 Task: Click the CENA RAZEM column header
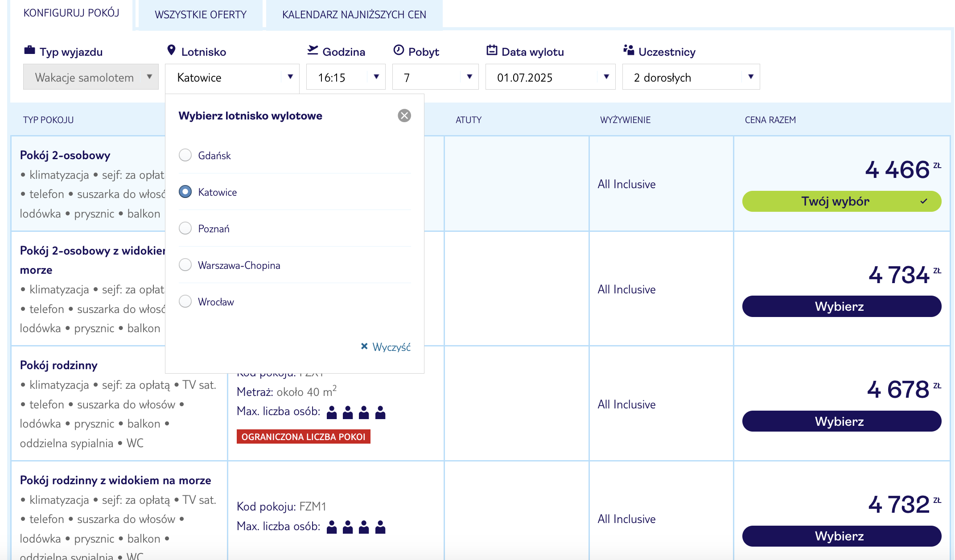[x=770, y=120]
